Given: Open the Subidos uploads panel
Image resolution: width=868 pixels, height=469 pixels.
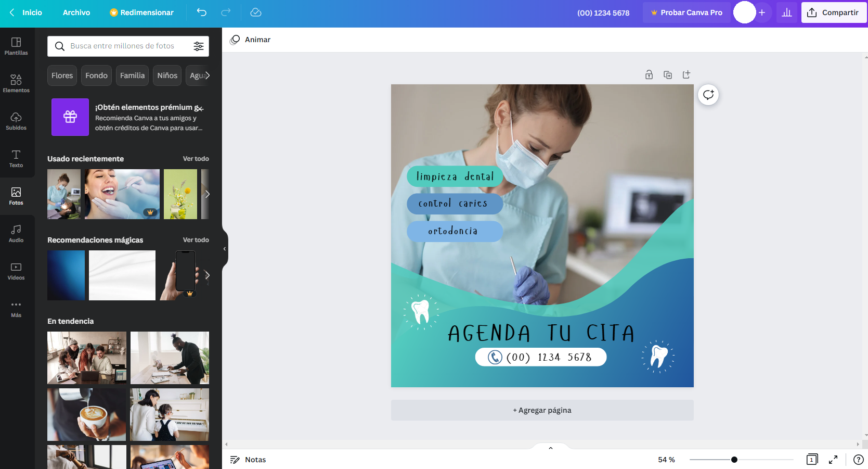Looking at the screenshot, I should click(16, 121).
